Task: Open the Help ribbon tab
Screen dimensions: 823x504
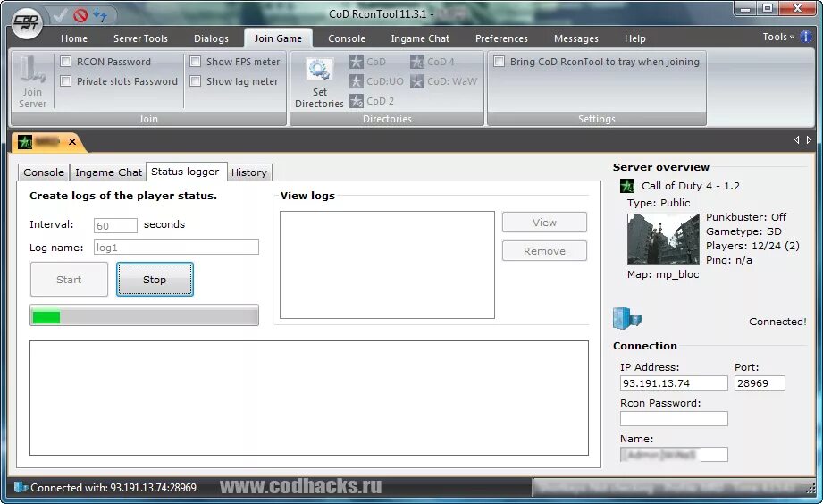Action: click(x=634, y=38)
